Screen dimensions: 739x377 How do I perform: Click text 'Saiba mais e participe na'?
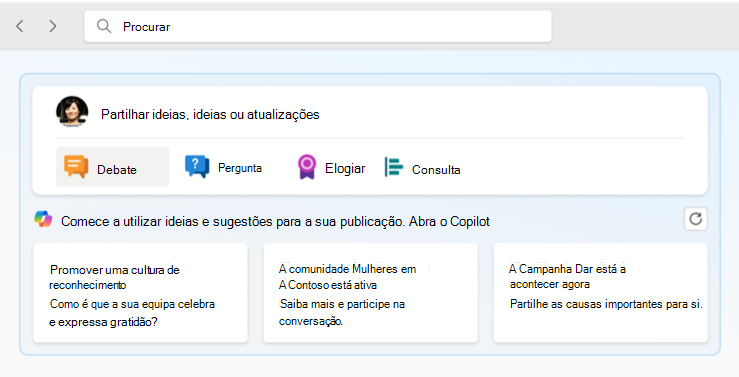342,304
